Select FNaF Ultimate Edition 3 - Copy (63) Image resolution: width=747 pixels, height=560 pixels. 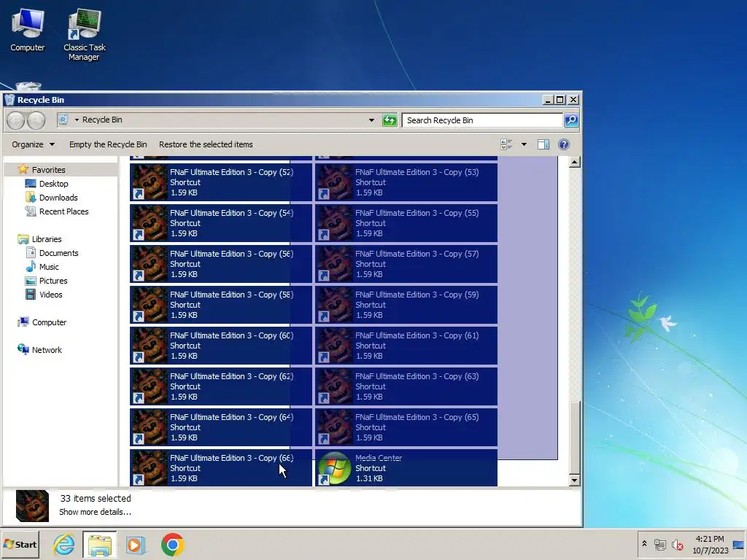tap(406, 386)
